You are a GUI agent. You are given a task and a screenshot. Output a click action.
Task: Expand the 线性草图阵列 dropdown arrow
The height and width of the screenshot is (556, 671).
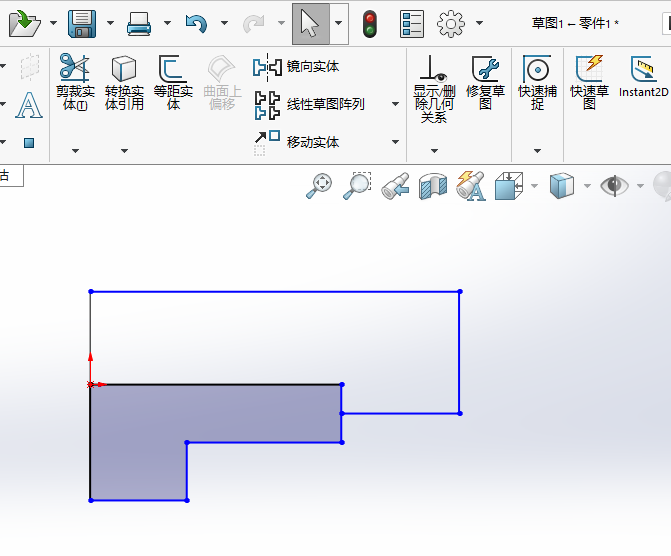[395, 104]
